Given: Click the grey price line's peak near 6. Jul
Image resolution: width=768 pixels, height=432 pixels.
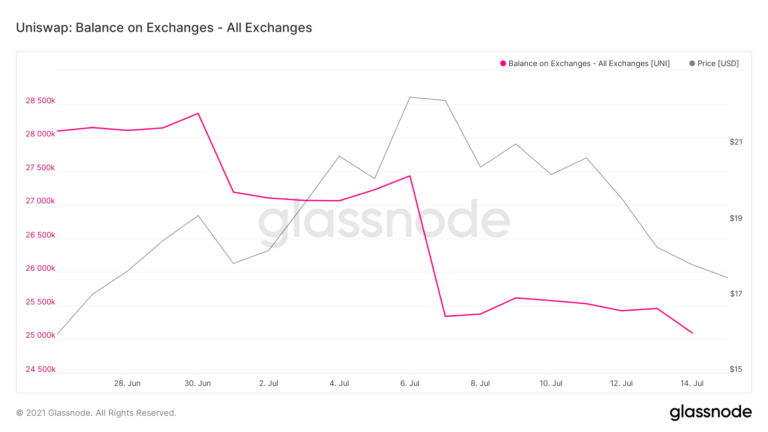Looking at the screenshot, I should [x=410, y=97].
